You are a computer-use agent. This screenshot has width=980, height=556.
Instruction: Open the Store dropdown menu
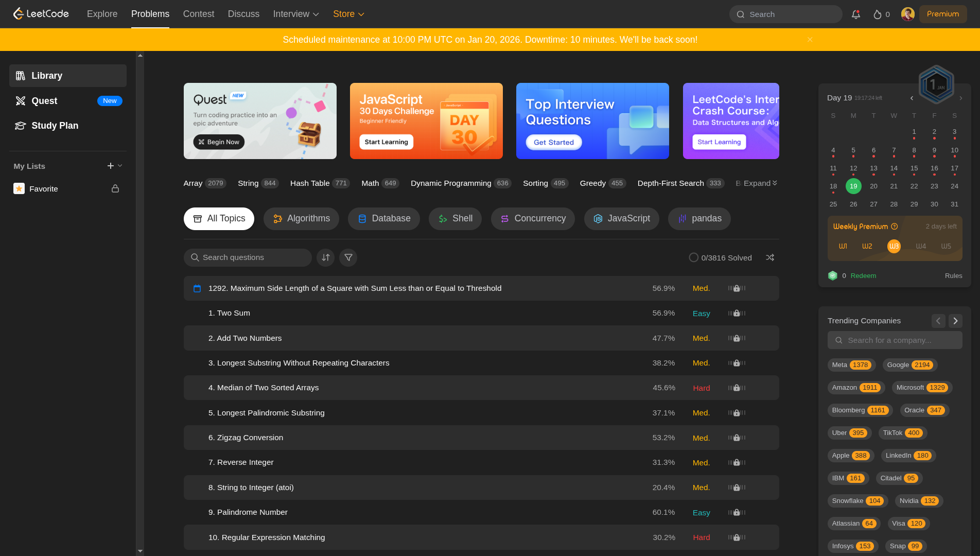click(x=348, y=14)
